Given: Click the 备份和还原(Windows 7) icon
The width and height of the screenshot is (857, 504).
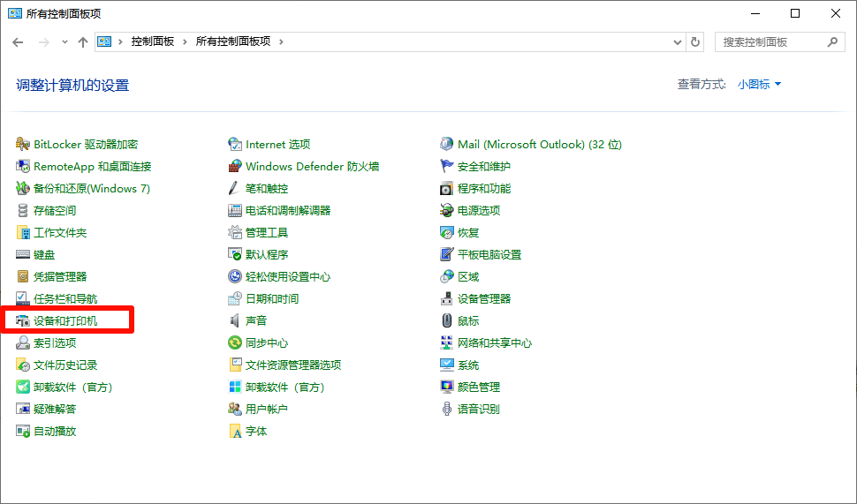Looking at the screenshot, I should (x=22, y=188).
